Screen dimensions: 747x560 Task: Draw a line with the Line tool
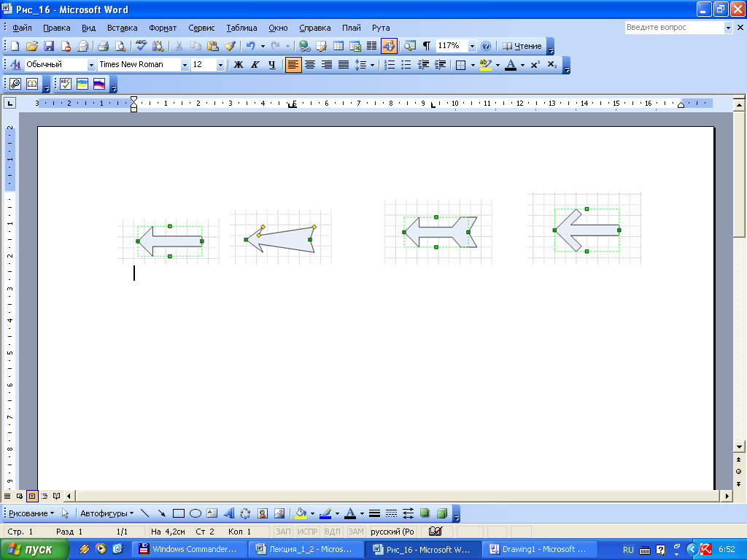click(145, 513)
